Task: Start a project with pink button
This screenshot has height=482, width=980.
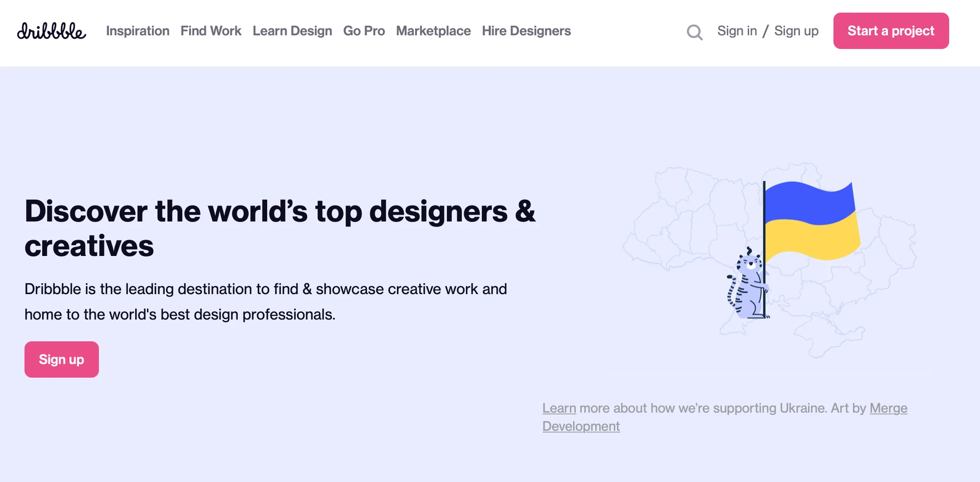Action: [891, 31]
